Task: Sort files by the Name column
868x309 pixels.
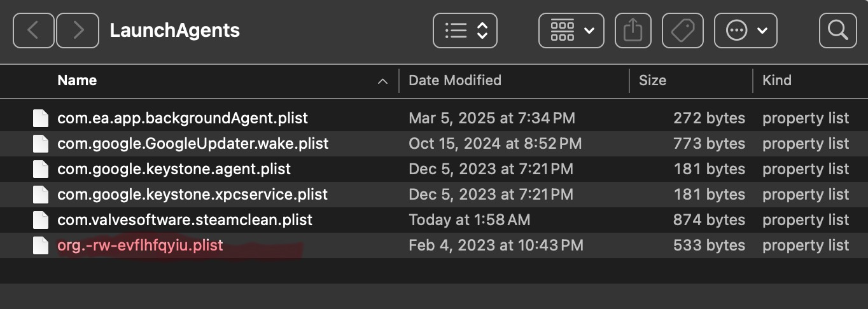Action: (77, 81)
